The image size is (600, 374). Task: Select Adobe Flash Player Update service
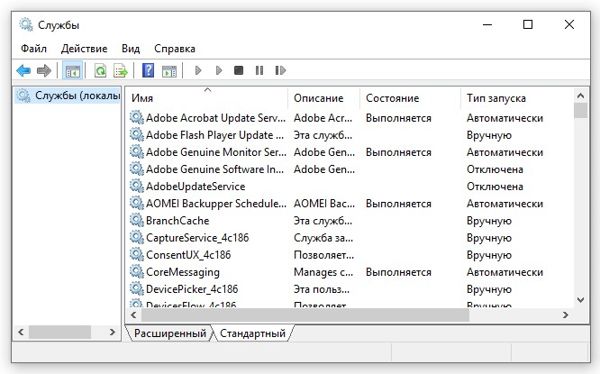click(x=351, y=135)
